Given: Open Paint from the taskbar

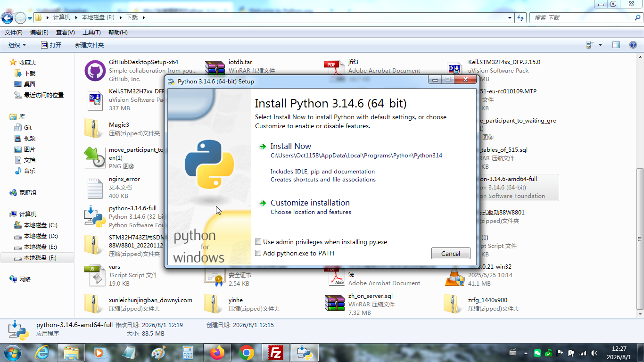Looking at the screenshot, I should pos(158,352).
